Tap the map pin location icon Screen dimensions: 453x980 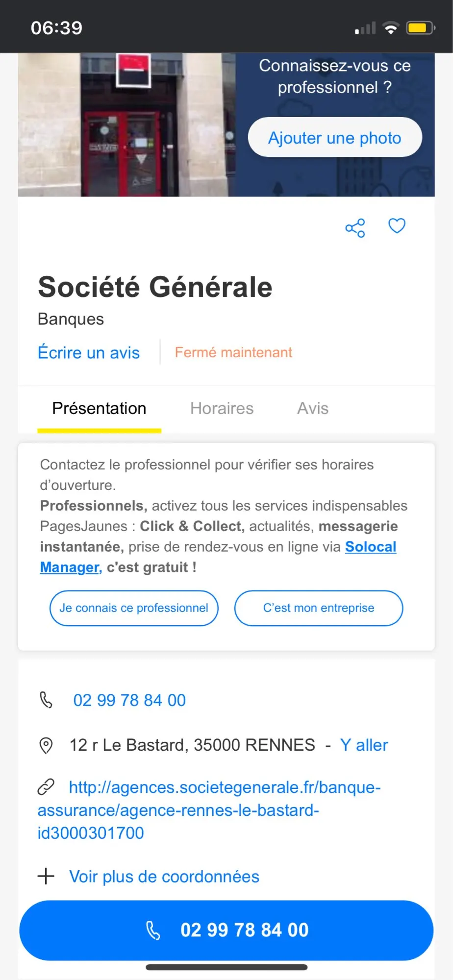[x=46, y=745]
